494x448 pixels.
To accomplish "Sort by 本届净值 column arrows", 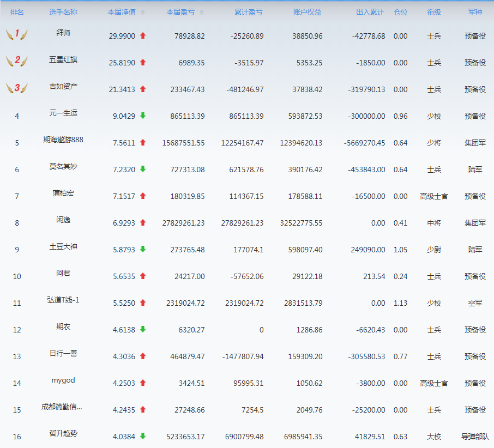I will pos(143,13).
